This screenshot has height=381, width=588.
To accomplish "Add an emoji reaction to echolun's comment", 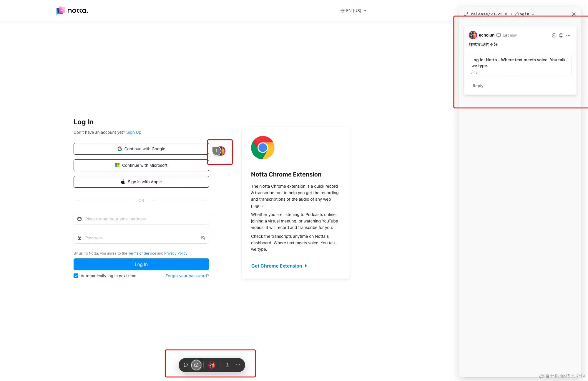I will click(x=561, y=35).
